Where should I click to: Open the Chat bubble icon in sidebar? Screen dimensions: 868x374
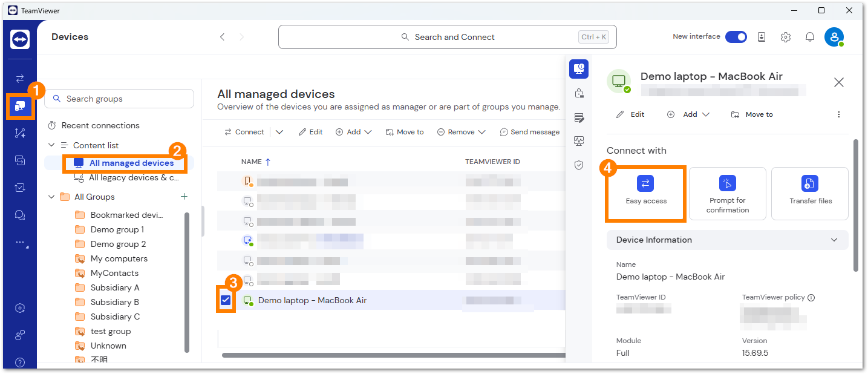[20, 215]
